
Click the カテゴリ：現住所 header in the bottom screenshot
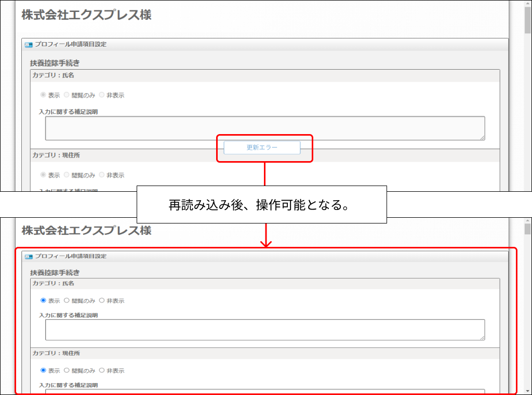click(56, 353)
